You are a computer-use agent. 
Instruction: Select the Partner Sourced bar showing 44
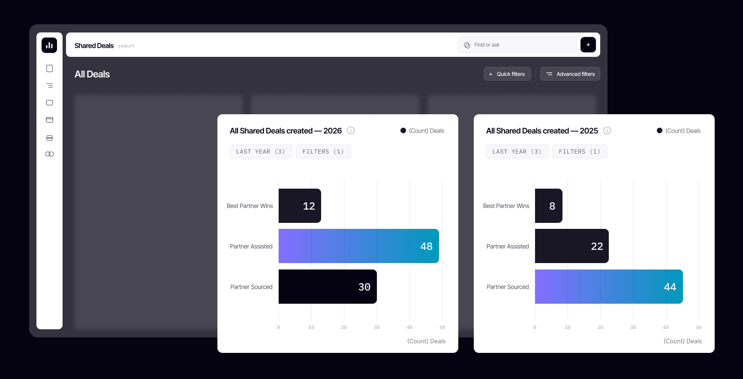click(609, 287)
